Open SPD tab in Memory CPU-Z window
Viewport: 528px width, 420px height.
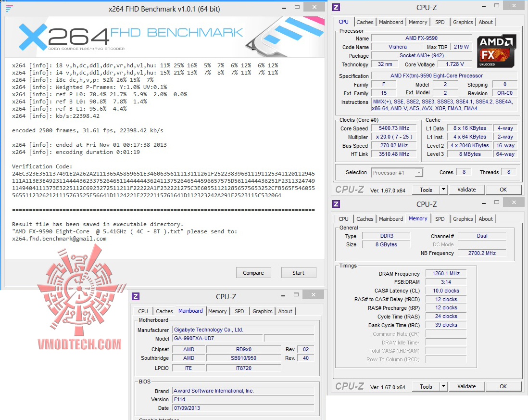coord(440,219)
